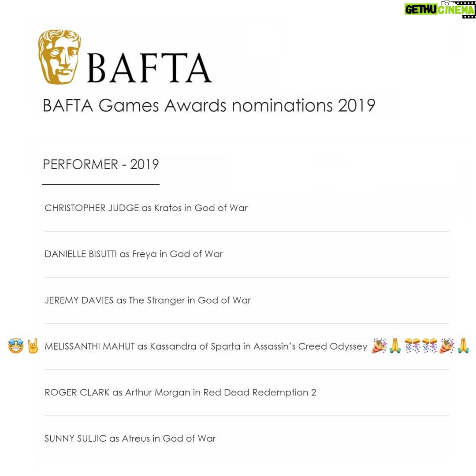The image size is (476, 476).
Task: Select Christopher Judge as Kratos nominee
Action: (x=146, y=208)
